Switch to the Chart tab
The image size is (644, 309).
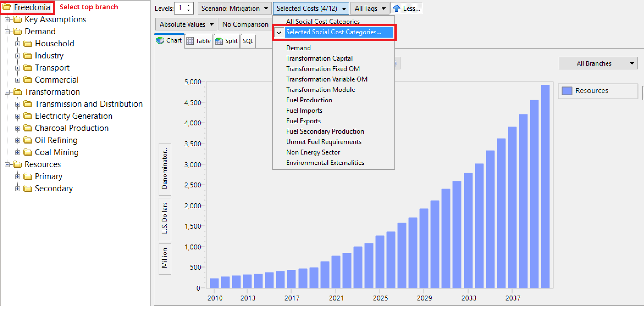(169, 41)
